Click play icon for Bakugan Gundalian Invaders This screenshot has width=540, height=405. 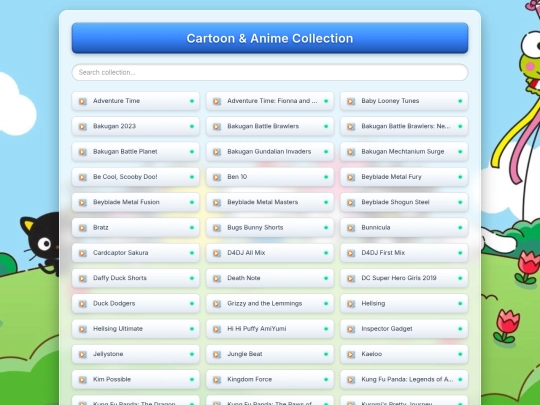[x=217, y=152]
